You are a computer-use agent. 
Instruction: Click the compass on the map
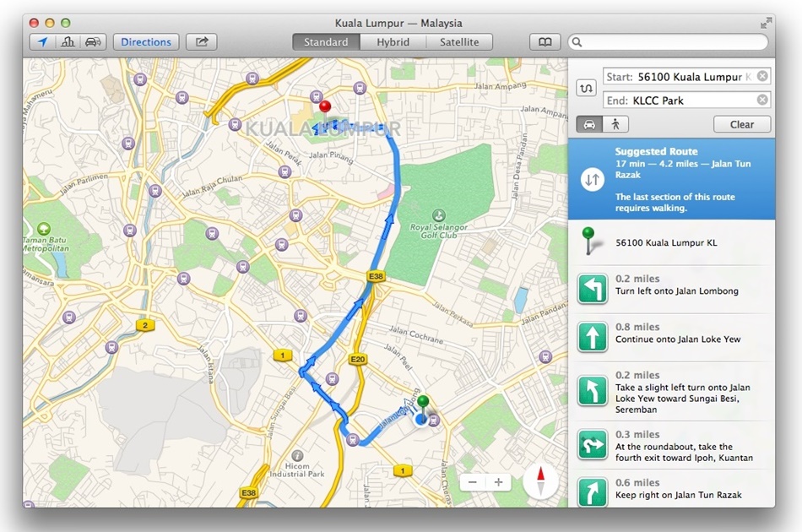540,482
